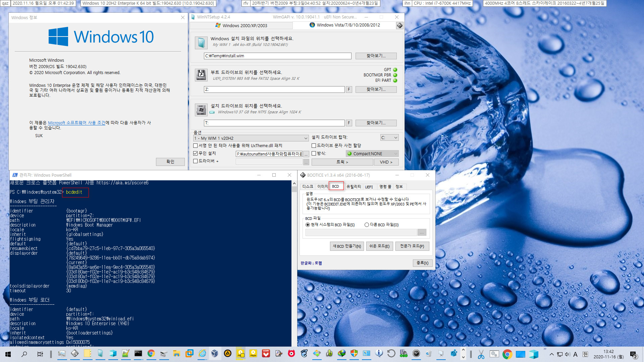Launch the scissors snipping tool icon
The height and width of the screenshot is (362, 644).
click(x=481, y=354)
